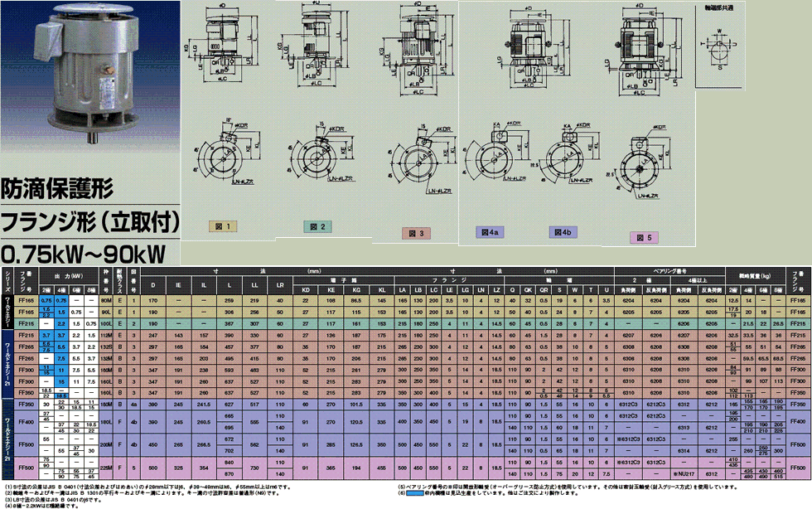Select the pink 図5 figure label

644,237
